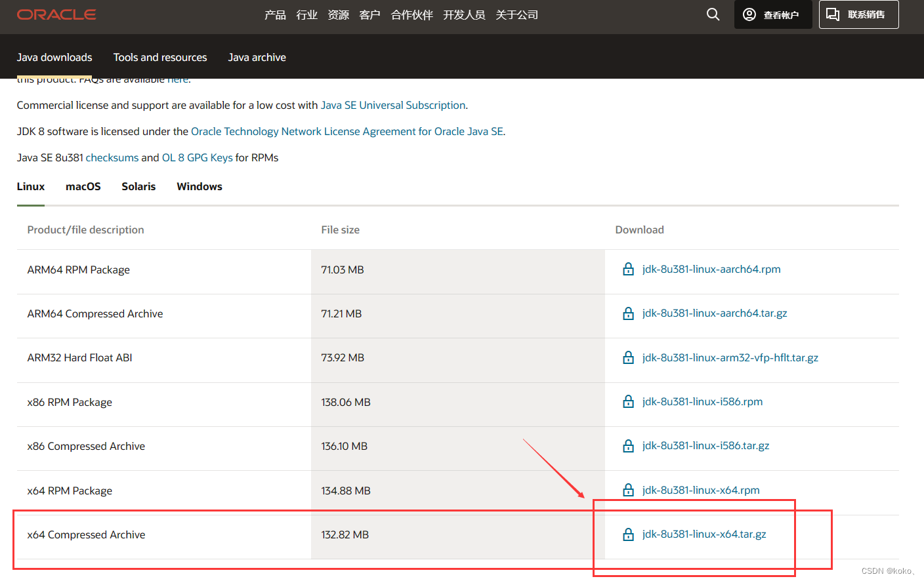Screen dimensions: 924x581
Task: Go to Java downloads section
Action: pyautogui.click(x=54, y=57)
